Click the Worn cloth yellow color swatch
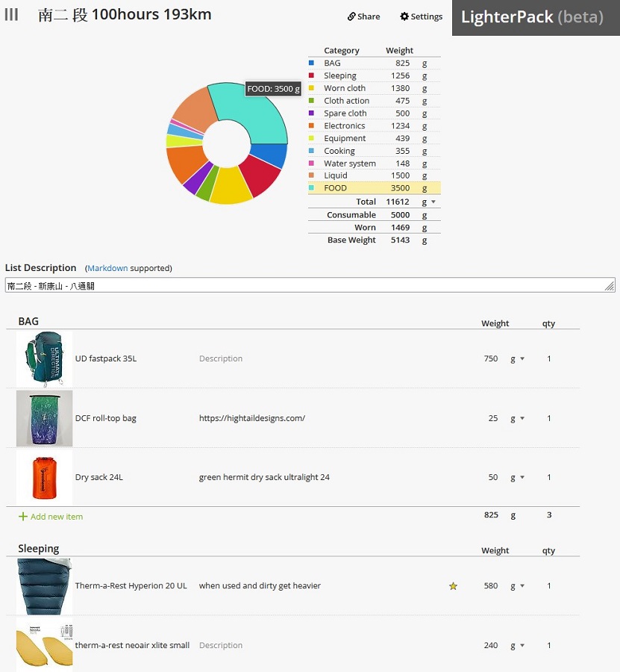This screenshot has height=672, width=620. click(x=311, y=88)
